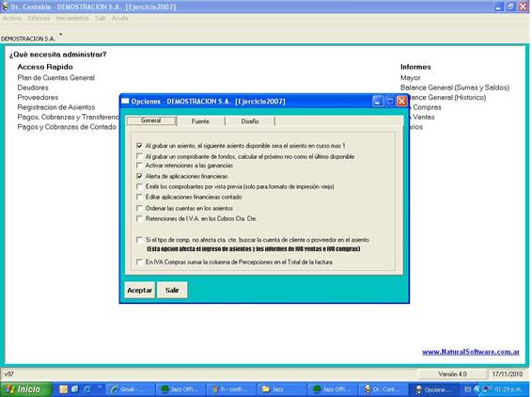
Task: Launch Internet Explorer from quick launch
Action: tap(86, 389)
